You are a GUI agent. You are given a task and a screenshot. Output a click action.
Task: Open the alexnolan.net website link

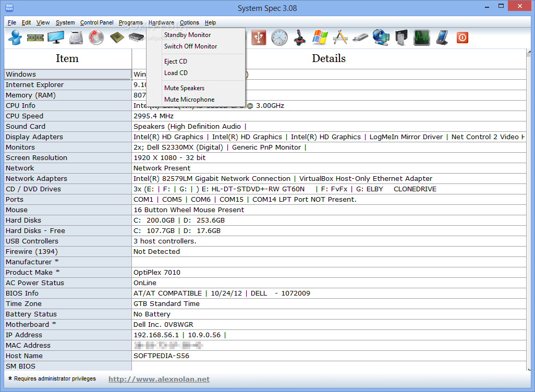tap(159, 379)
